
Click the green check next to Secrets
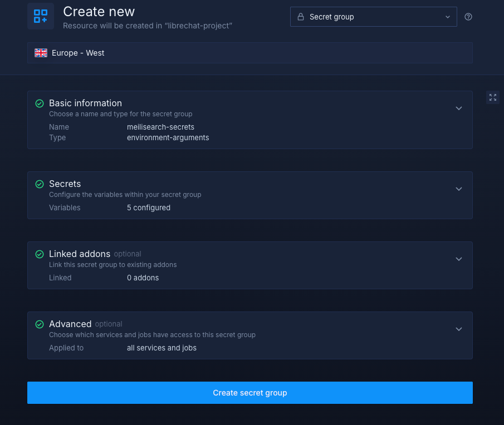[x=40, y=184]
